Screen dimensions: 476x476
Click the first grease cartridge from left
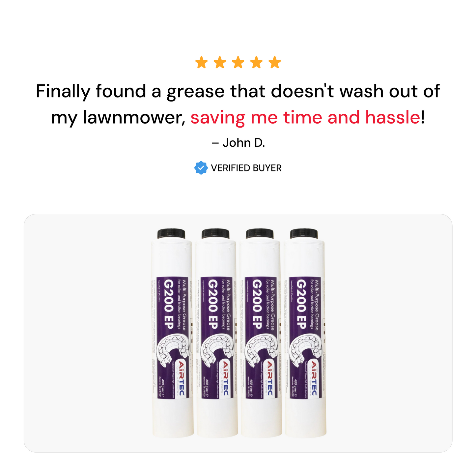point(172,333)
